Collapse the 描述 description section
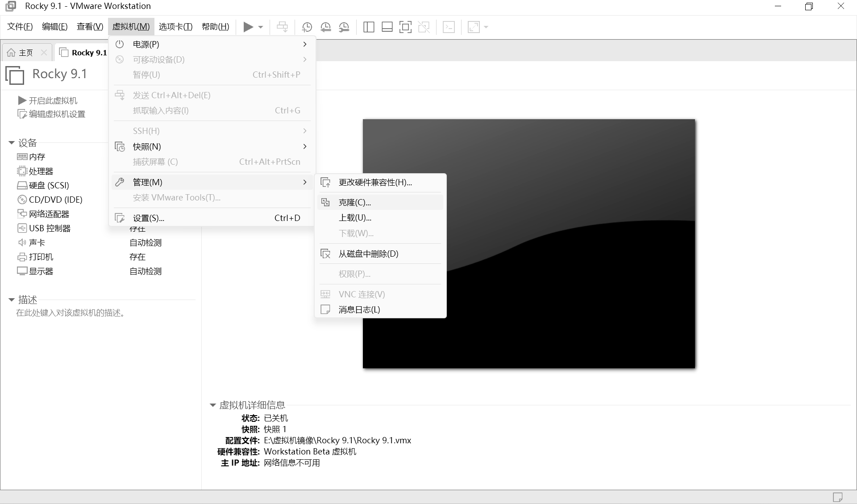This screenshot has height=504, width=857. point(12,300)
